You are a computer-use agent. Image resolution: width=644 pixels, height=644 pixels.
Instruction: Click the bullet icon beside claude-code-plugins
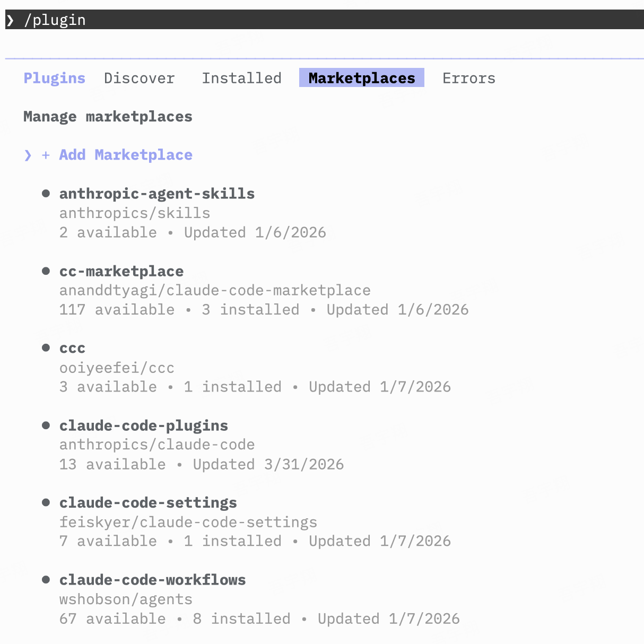[46, 425]
